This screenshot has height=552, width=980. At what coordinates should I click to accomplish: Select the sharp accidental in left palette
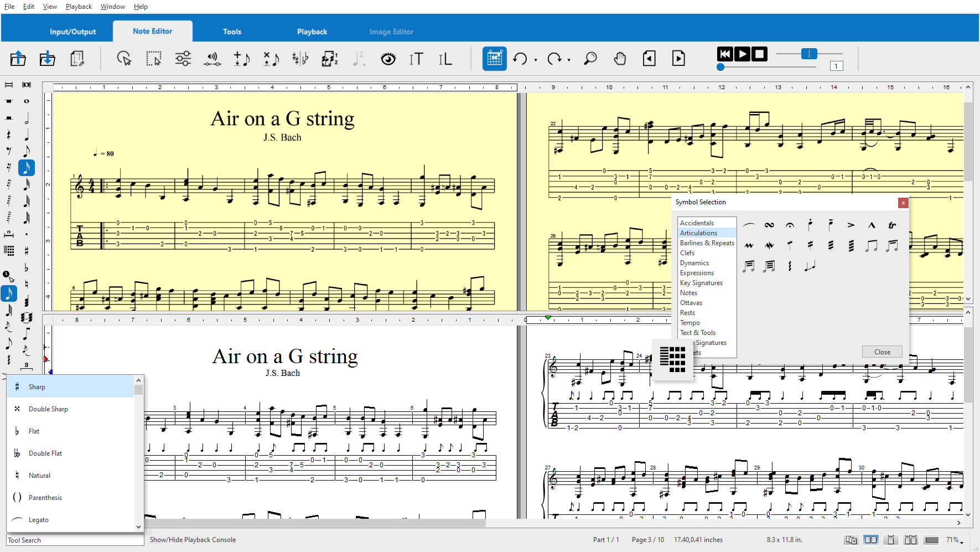tap(27, 251)
